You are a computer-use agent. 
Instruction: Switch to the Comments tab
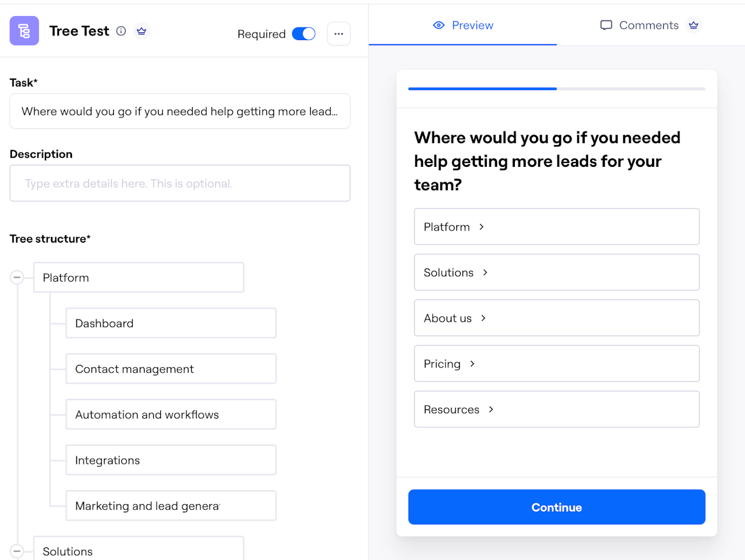click(649, 25)
